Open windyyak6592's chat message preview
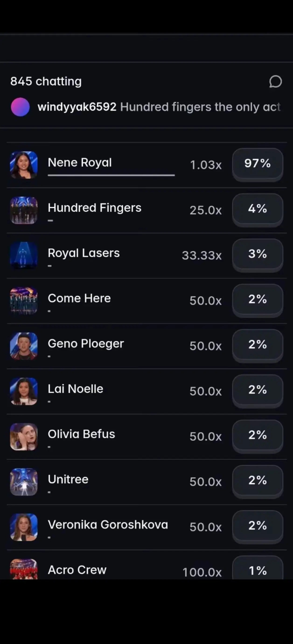 [159, 107]
